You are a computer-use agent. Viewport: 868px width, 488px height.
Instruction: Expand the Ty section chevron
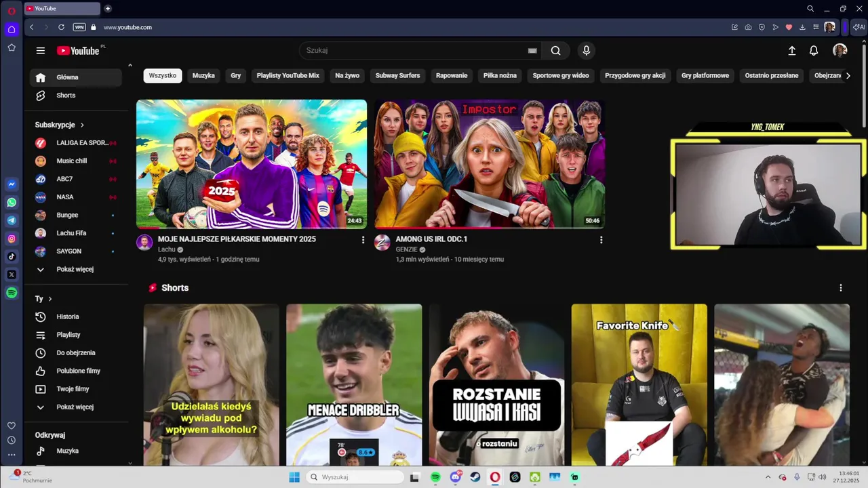click(50, 299)
